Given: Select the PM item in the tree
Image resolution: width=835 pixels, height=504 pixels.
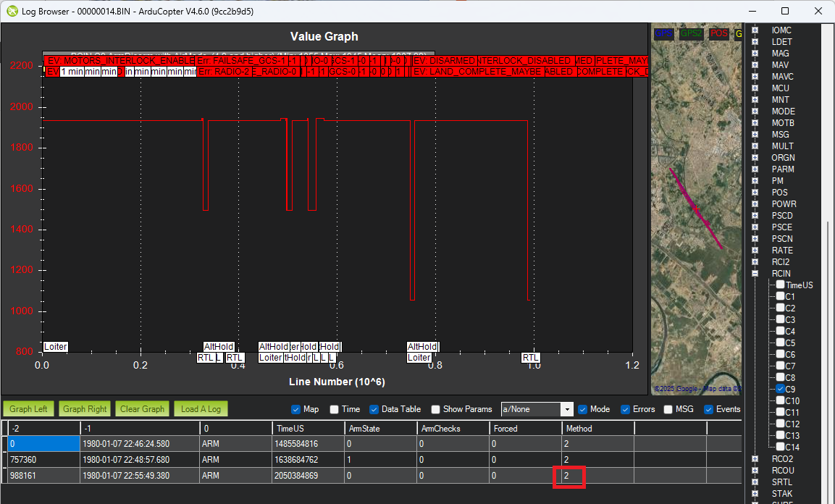Looking at the screenshot, I should click(778, 181).
